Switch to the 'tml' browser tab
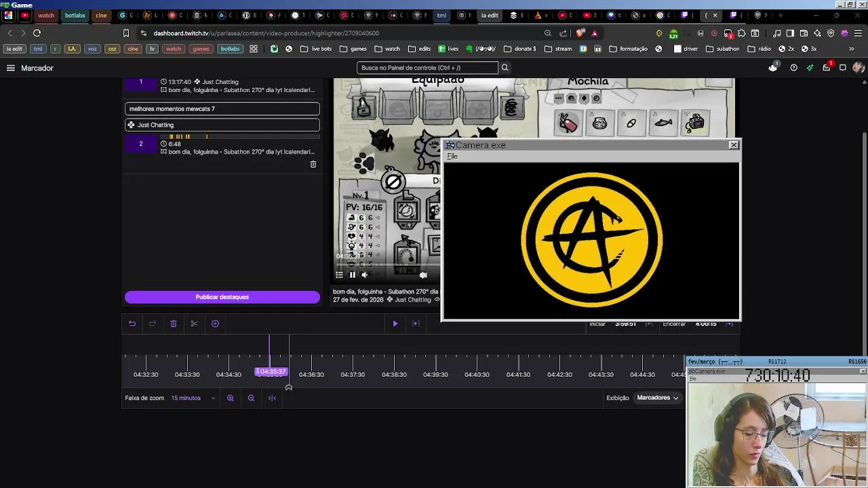 pos(441,15)
